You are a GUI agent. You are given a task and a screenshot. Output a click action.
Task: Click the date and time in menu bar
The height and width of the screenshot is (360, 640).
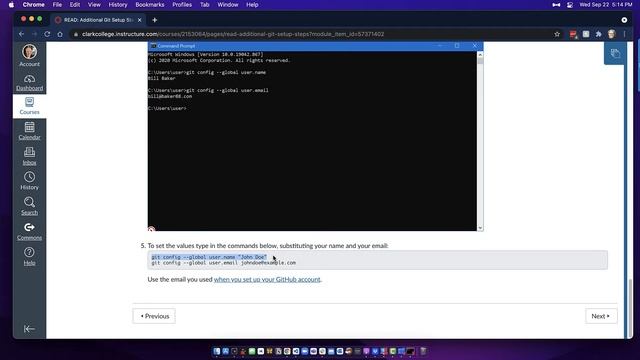click(x=606, y=5)
